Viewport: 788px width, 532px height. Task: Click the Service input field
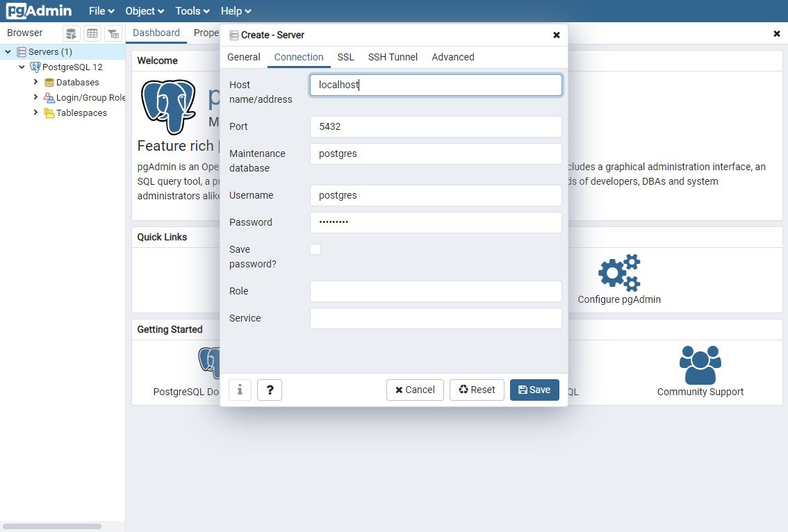436,319
